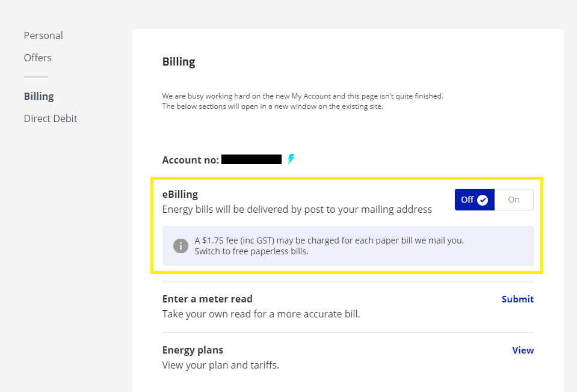View energy plans and tariffs
Viewport: 577px width, 392px height.
[x=523, y=350]
